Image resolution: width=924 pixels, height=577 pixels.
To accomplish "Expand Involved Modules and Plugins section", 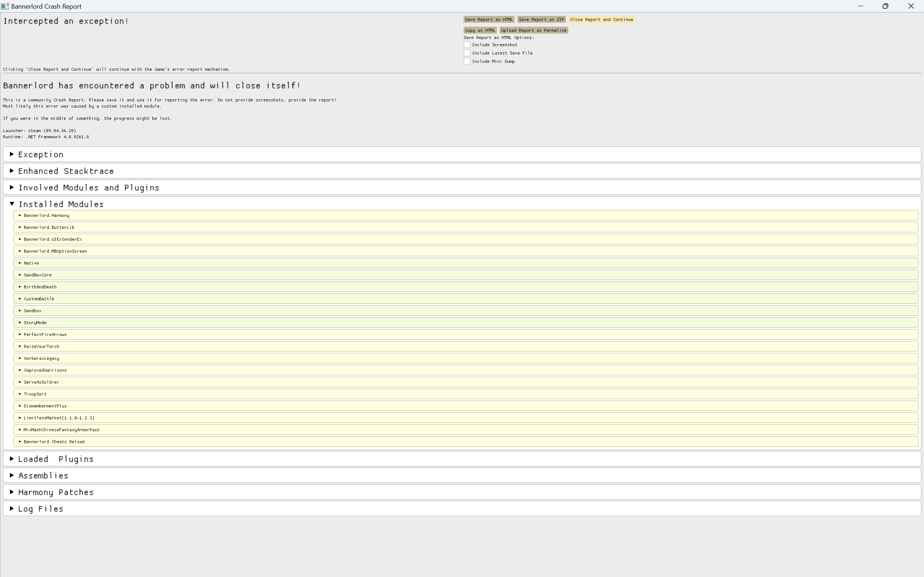I will point(462,188).
